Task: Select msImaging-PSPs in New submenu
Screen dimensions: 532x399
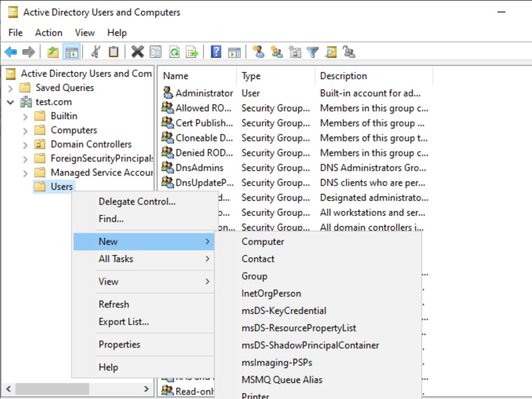Action: coord(318,363)
